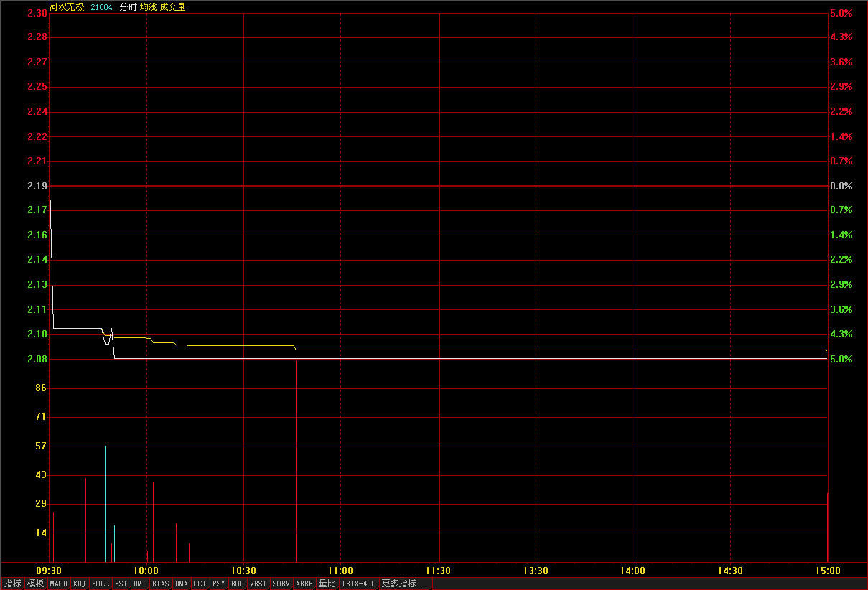
Task: Switch to the 量比 tab
Action: click(x=327, y=584)
